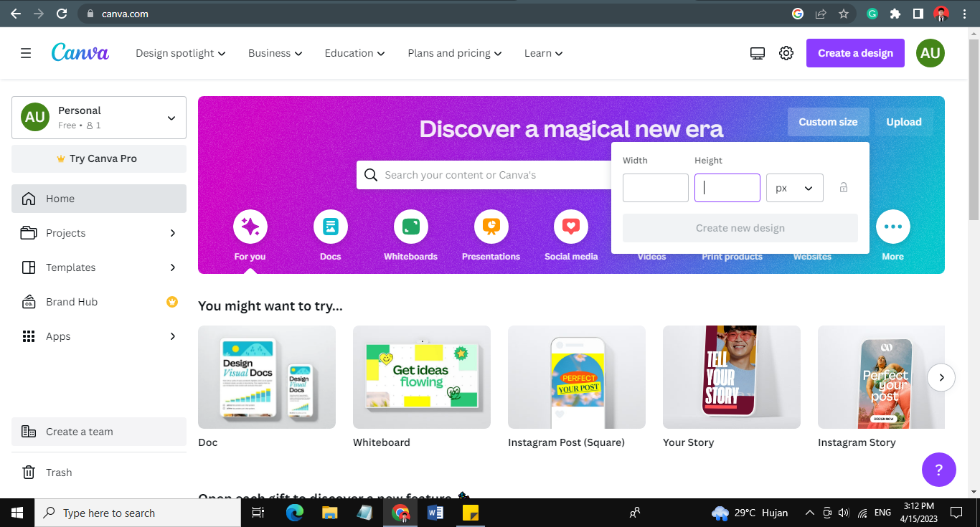Select the Presentations category icon
This screenshot has height=527, width=980.
[491, 226]
